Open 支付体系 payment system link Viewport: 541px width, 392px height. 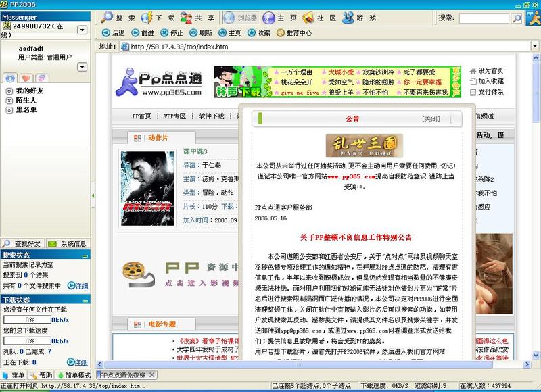[x=487, y=92]
